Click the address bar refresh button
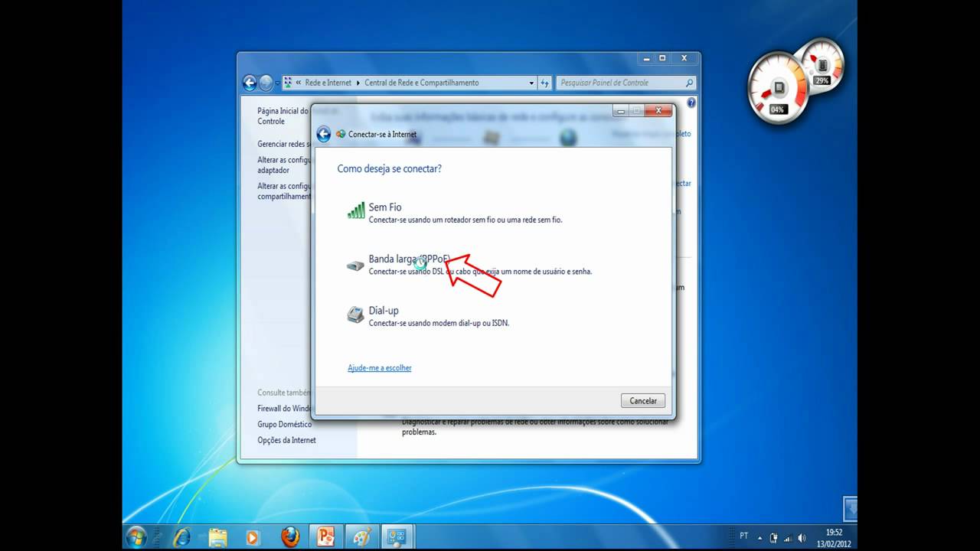 545,83
